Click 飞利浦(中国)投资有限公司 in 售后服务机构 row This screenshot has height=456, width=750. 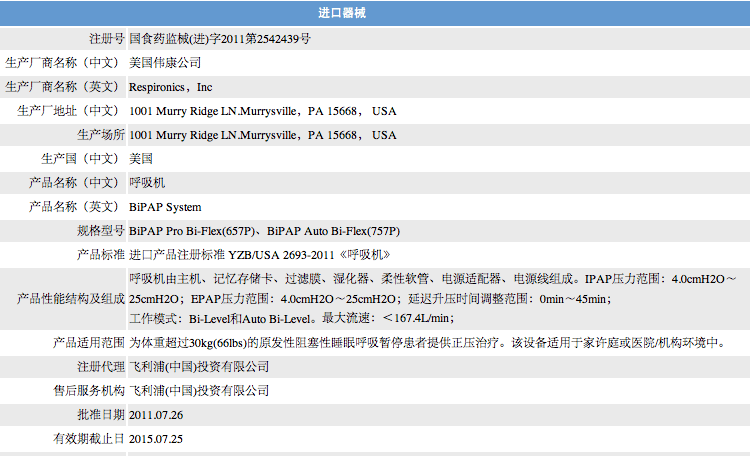tap(199, 390)
